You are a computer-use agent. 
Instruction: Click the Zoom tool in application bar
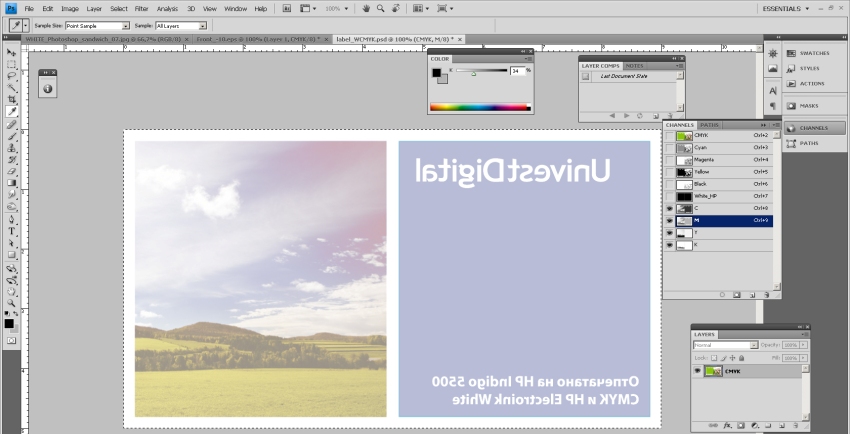point(381,9)
